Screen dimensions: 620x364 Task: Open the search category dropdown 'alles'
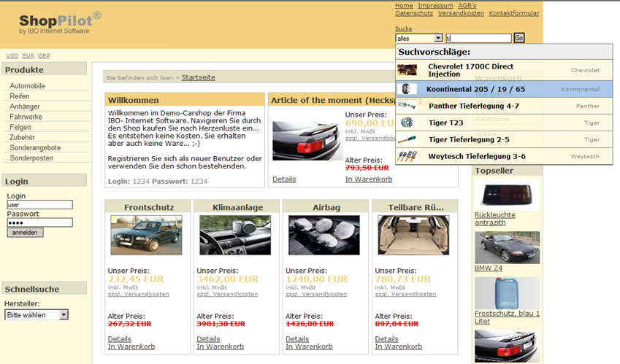pos(419,38)
